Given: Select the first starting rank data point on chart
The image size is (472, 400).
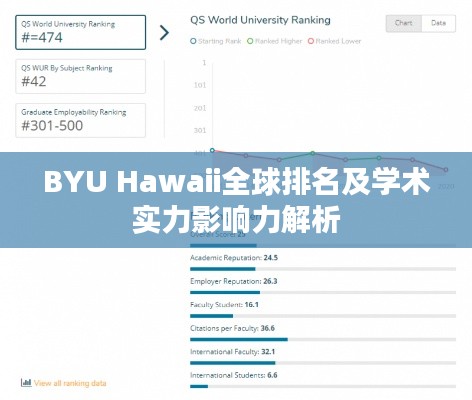Looking at the screenshot, I should click(212, 150).
